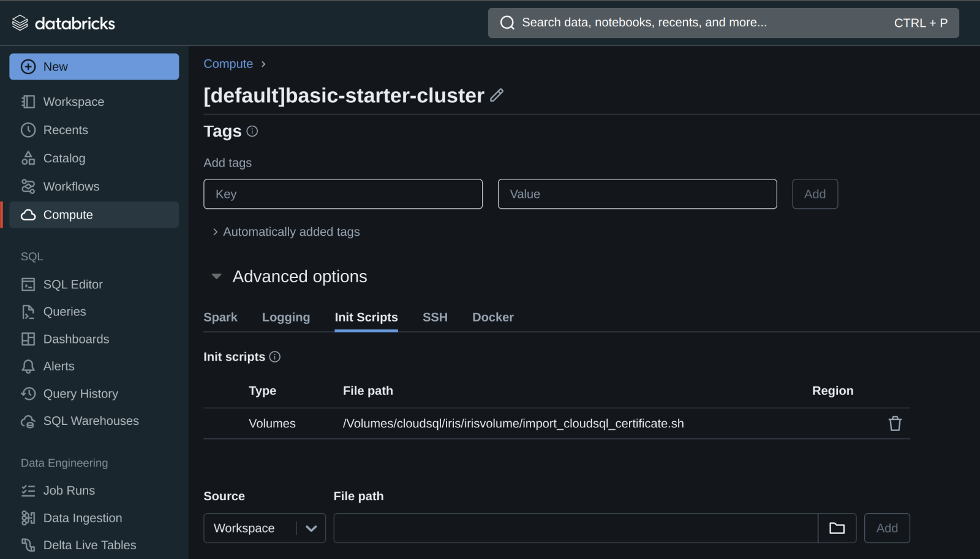This screenshot has height=559, width=980.
Task: Open Query History in the sidebar
Action: point(80,394)
